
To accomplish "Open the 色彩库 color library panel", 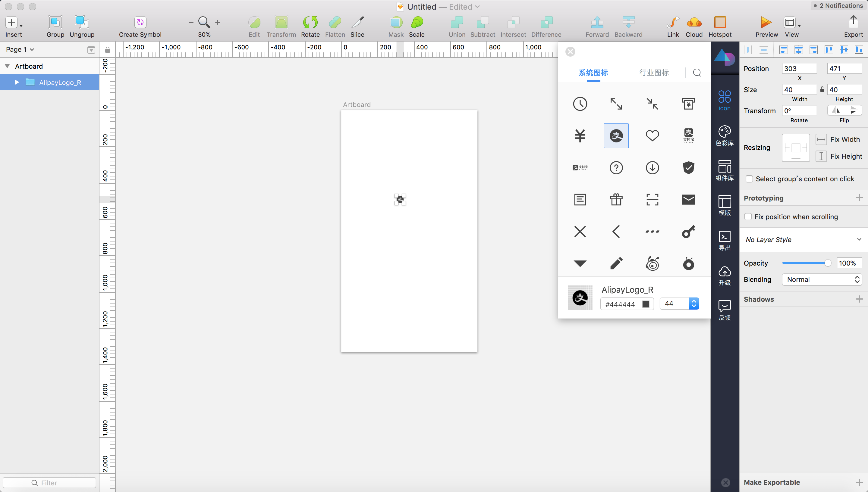I will pos(724,135).
